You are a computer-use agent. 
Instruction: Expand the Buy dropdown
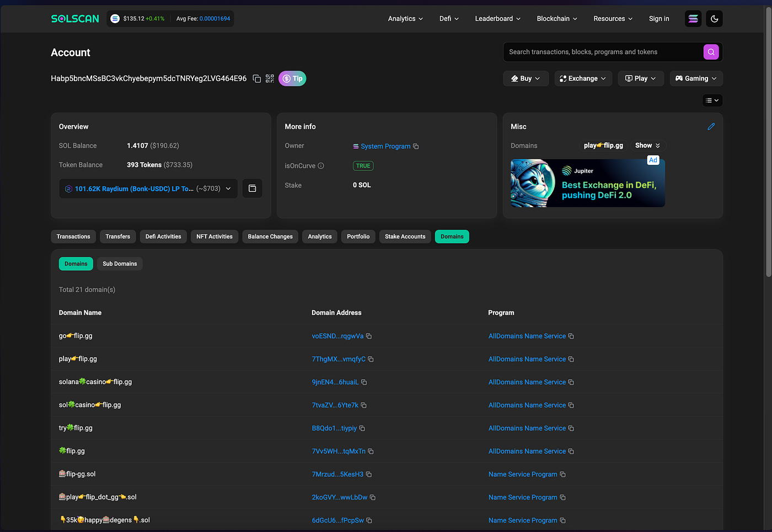coord(526,78)
